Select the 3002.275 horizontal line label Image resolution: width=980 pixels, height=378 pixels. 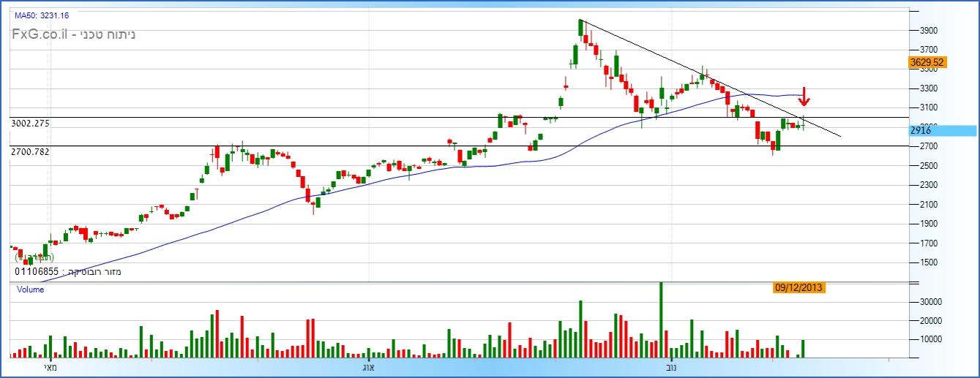[x=30, y=124]
